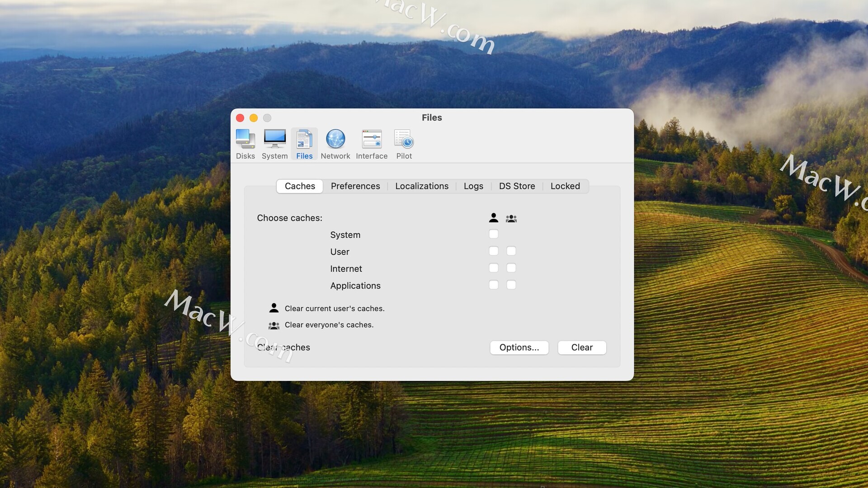Tick Internet caches for current user
The height and width of the screenshot is (488, 868).
(x=493, y=268)
